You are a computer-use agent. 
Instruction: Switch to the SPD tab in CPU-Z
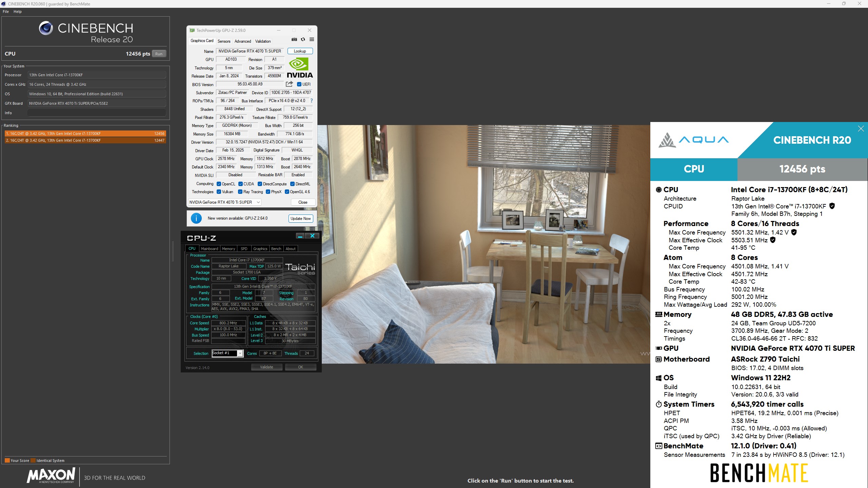pos(244,249)
